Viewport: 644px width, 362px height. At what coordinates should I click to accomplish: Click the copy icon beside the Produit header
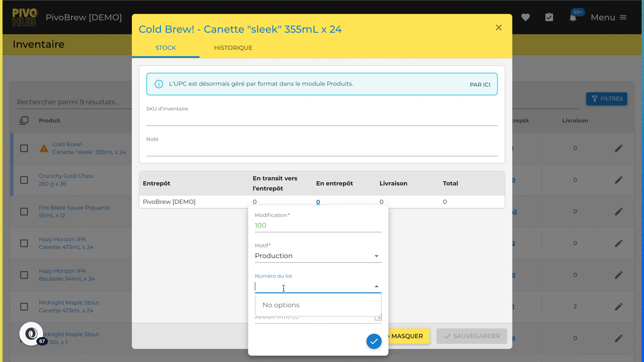tap(24, 121)
